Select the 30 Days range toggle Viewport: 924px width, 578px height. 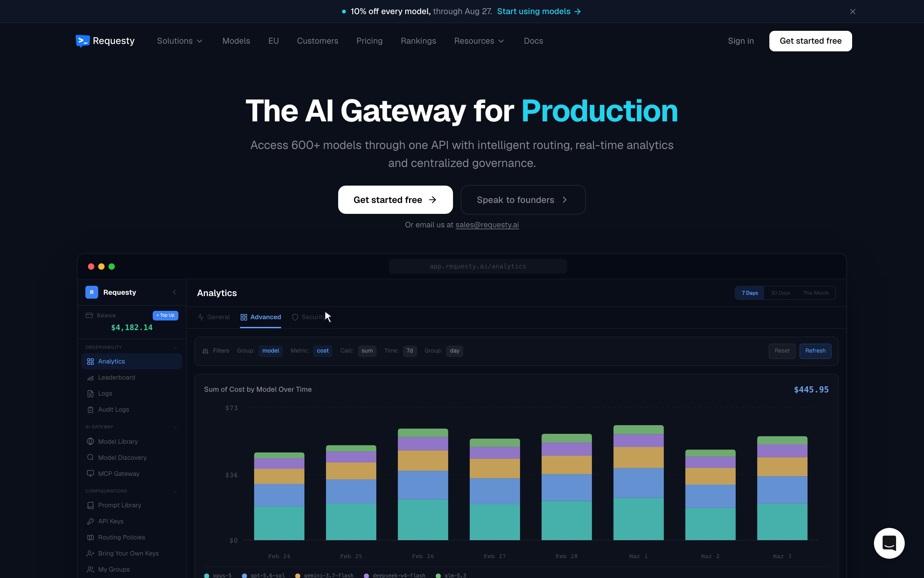pyautogui.click(x=781, y=293)
